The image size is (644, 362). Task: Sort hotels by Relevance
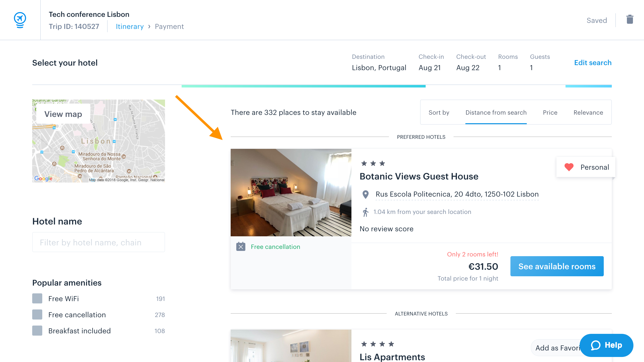(x=588, y=112)
